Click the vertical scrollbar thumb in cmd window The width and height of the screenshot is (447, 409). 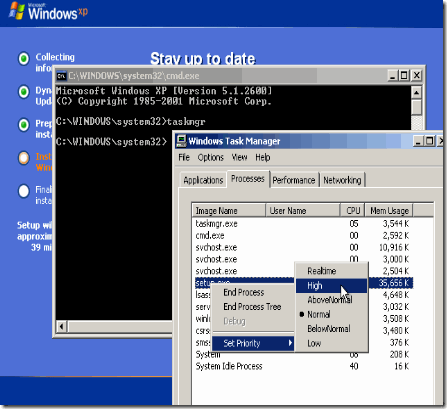click(x=416, y=107)
